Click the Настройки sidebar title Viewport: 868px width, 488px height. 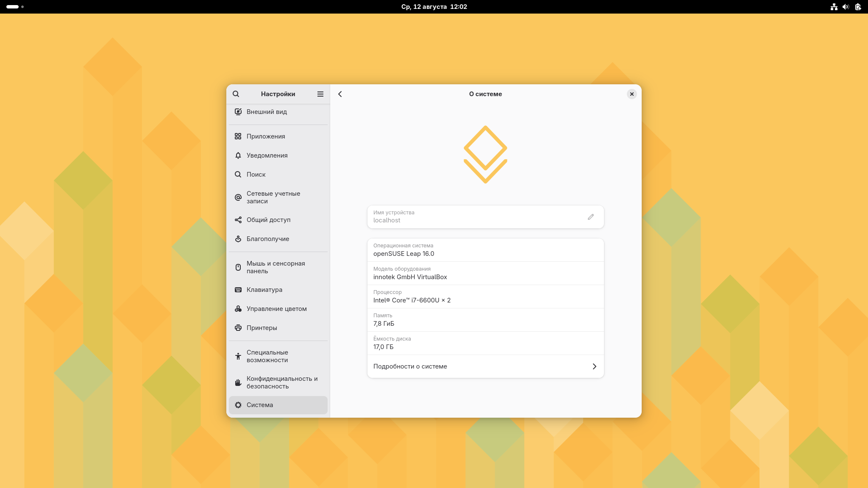coord(278,94)
